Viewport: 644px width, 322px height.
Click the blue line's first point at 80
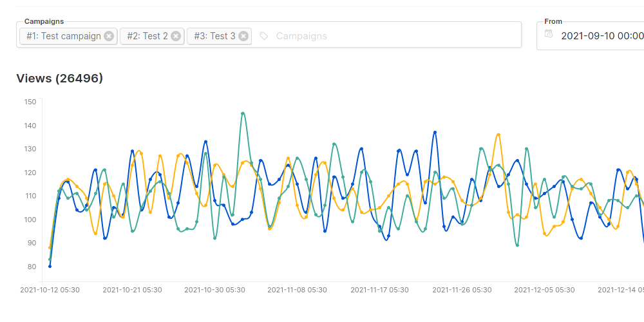pos(50,266)
